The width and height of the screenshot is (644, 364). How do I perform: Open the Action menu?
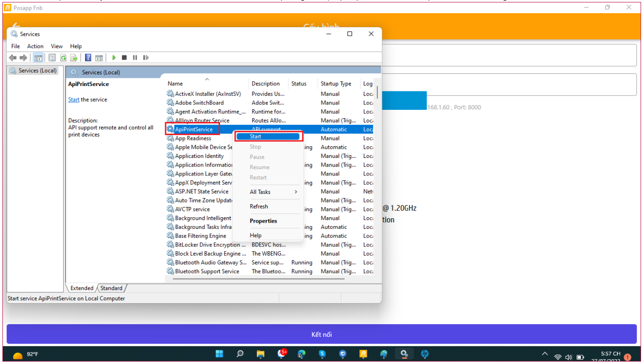(x=35, y=46)
